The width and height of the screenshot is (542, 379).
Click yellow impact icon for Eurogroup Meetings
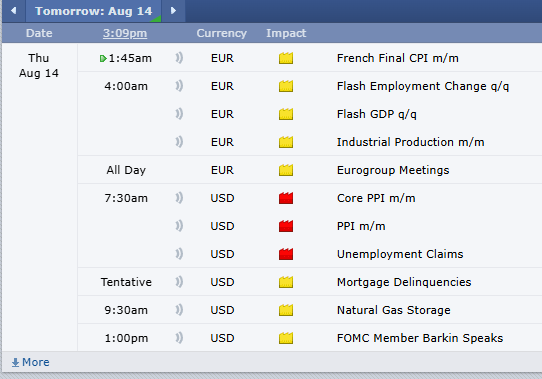[x=286, y=170]
